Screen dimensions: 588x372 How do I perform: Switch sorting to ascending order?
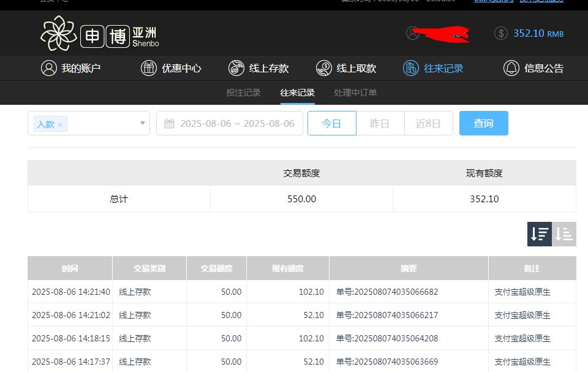pos(564,233)
